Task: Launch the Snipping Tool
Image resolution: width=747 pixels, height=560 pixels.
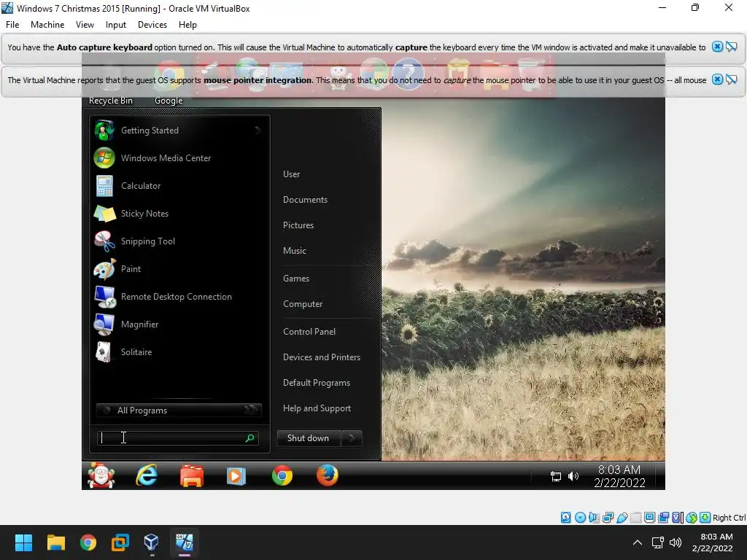Action: click(x=179, y=241)
